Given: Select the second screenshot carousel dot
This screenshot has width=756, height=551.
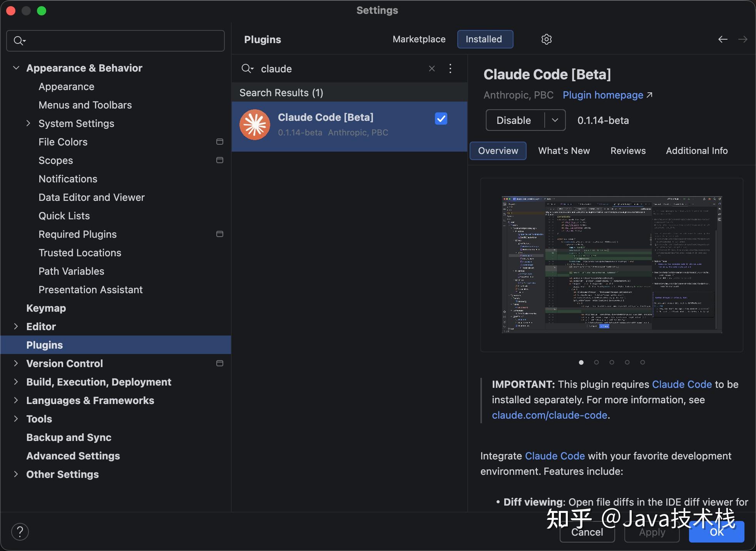Looking at the screenshot, I should [x=596, y=362].
